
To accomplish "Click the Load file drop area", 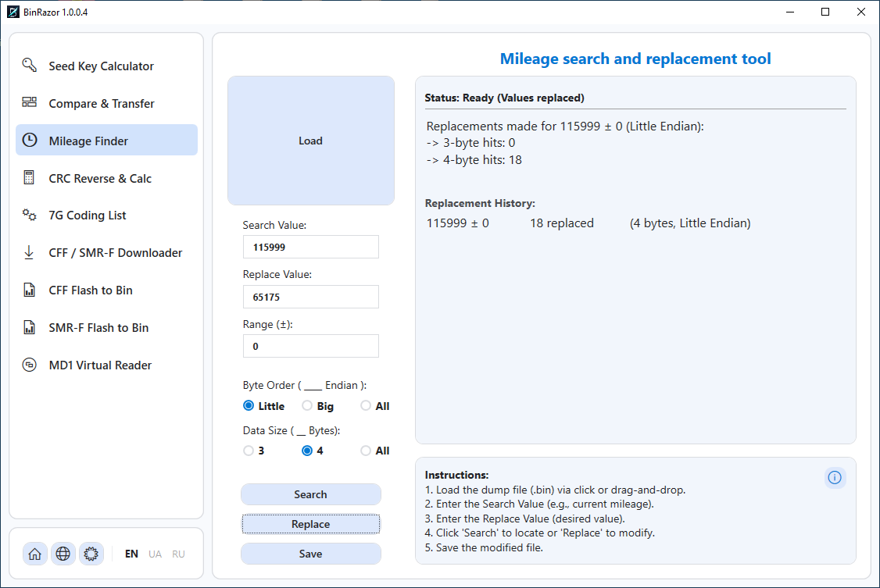I will pyautogui.click(x=311, y=141).
